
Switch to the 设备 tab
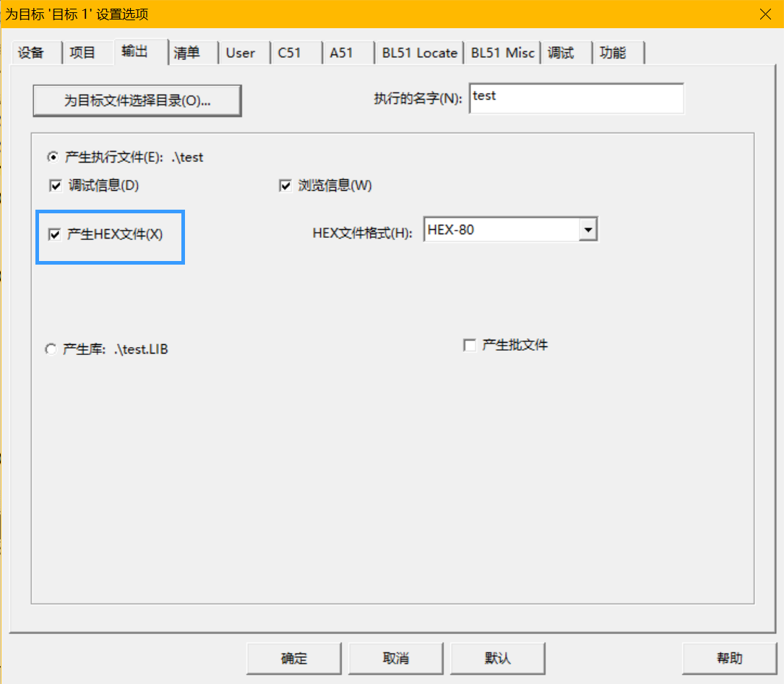31,53
